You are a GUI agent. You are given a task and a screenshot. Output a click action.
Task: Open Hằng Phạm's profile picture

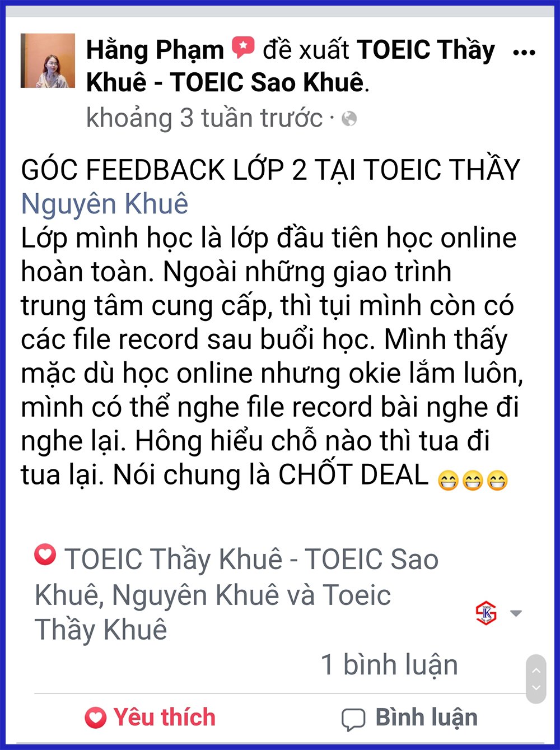[x=48, y=60]
